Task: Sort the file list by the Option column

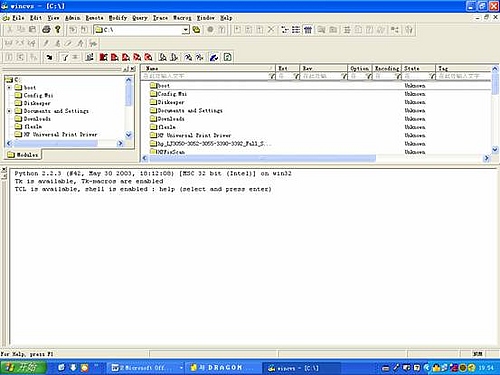Action: [360, 68]
